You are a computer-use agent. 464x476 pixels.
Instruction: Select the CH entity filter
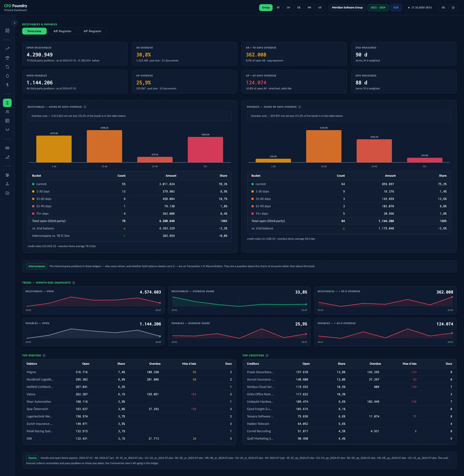click(288, 8)
